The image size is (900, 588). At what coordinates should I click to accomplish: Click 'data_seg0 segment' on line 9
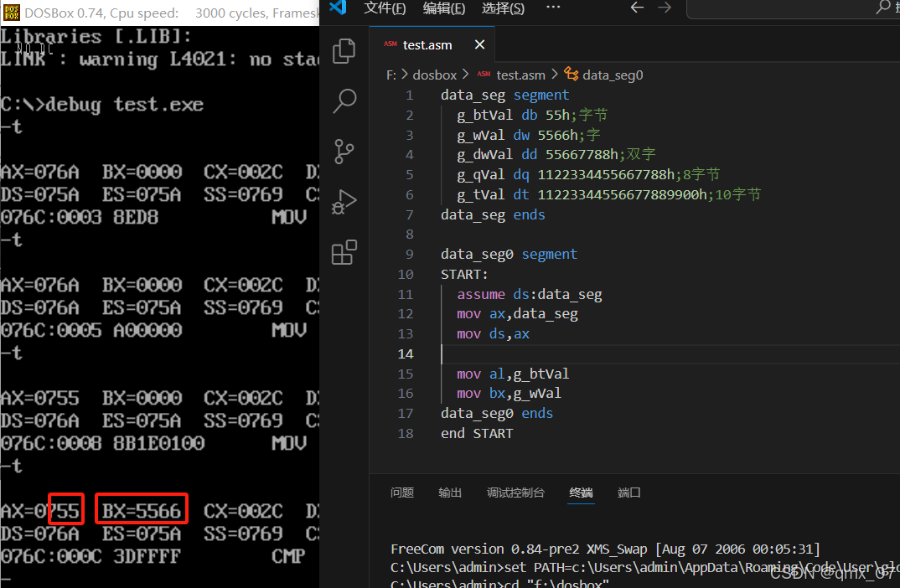coord(509,254)
